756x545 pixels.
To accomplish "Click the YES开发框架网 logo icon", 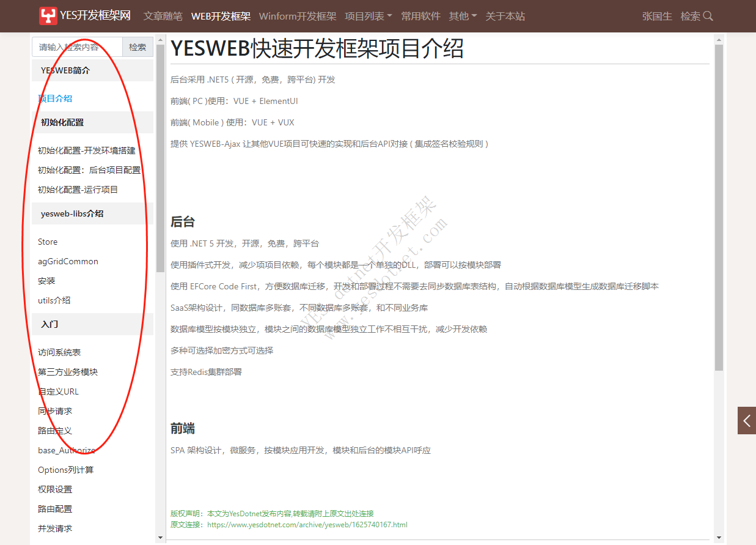I will (48, 16).
